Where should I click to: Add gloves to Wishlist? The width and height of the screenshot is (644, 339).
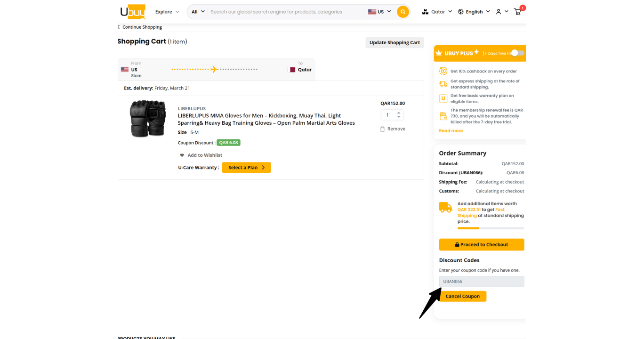click(201, 155)
